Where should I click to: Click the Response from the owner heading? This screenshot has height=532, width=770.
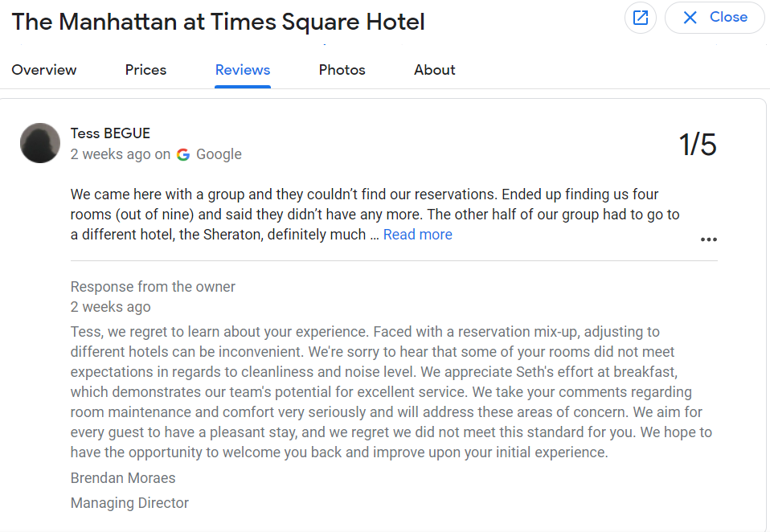153,287
